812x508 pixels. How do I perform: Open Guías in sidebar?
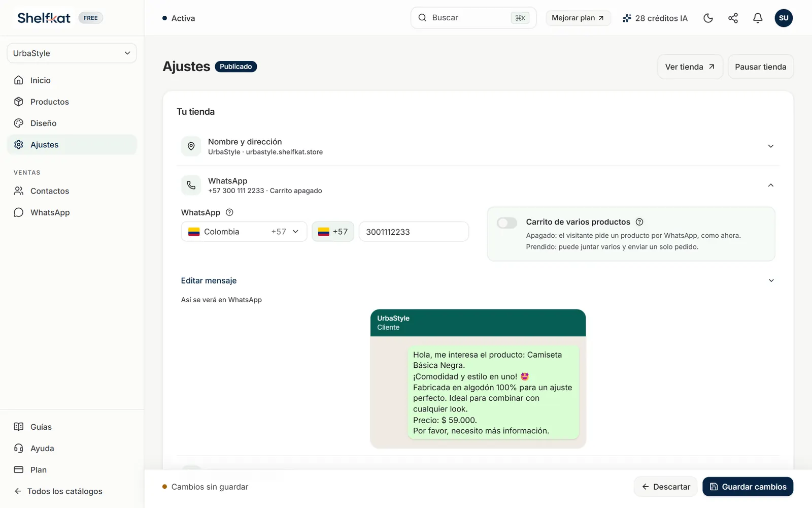[x=72, y=427]
